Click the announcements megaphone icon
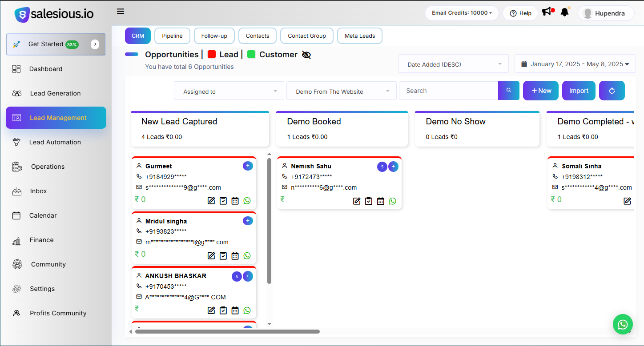Screen dimensions: 644x346 coord(547,12)
